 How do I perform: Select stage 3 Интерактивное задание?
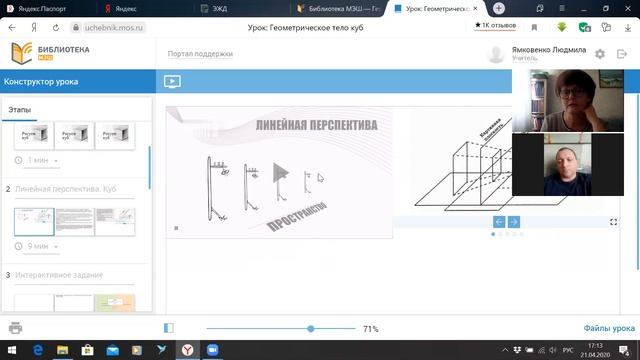coord(59,275)
